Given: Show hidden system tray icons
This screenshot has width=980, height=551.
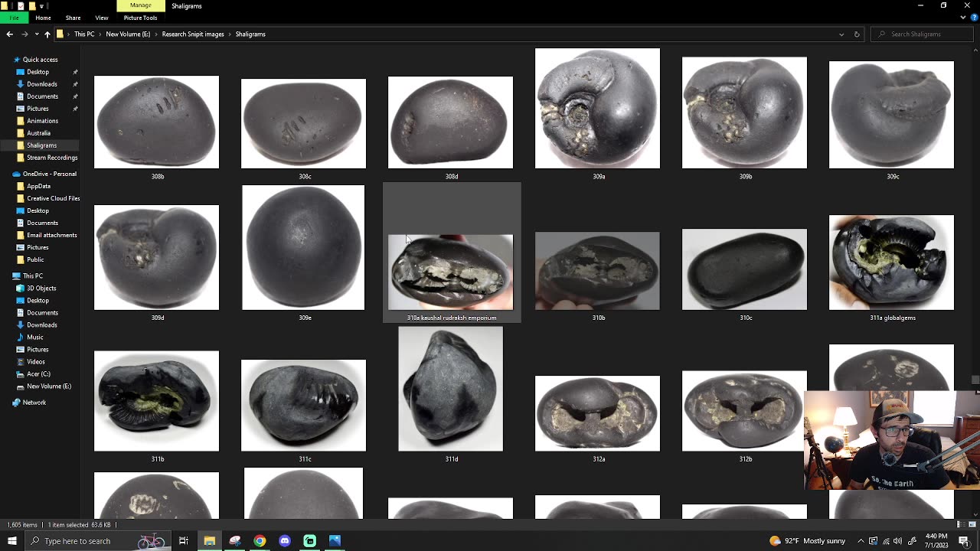Looking at the screenshot, I should [x=861, y=541].
